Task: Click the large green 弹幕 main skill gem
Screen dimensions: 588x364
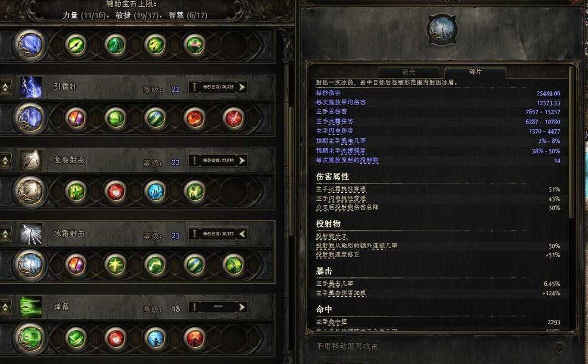Action: 30,339
